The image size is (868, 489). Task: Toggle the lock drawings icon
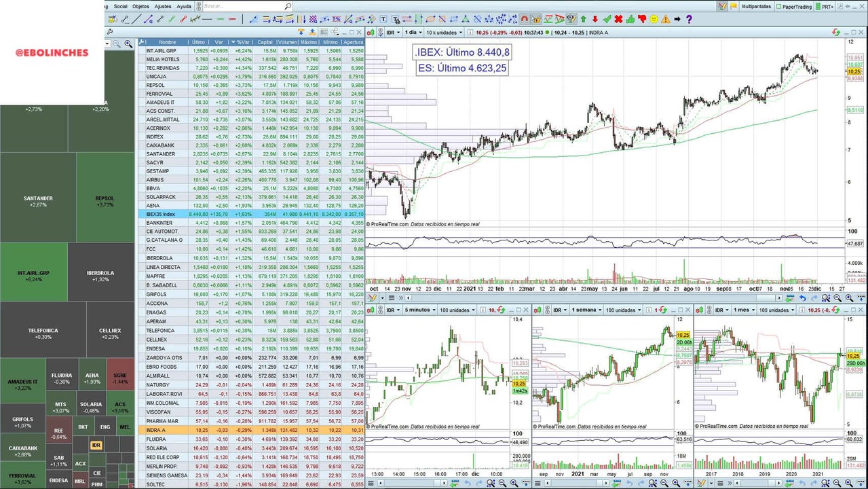coord(536,19)
